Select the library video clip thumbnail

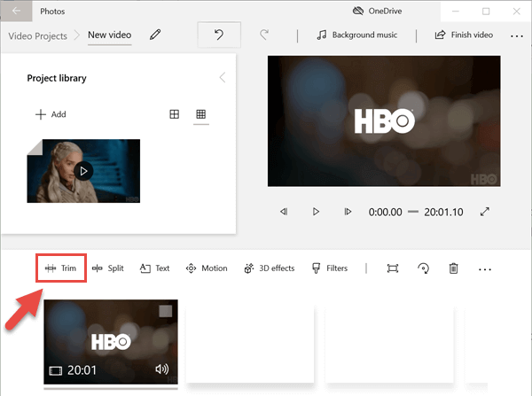click(x=83, y=171)
